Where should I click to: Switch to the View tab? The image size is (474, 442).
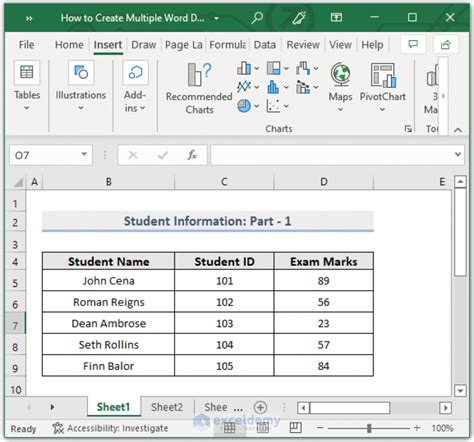pos(340,45)
